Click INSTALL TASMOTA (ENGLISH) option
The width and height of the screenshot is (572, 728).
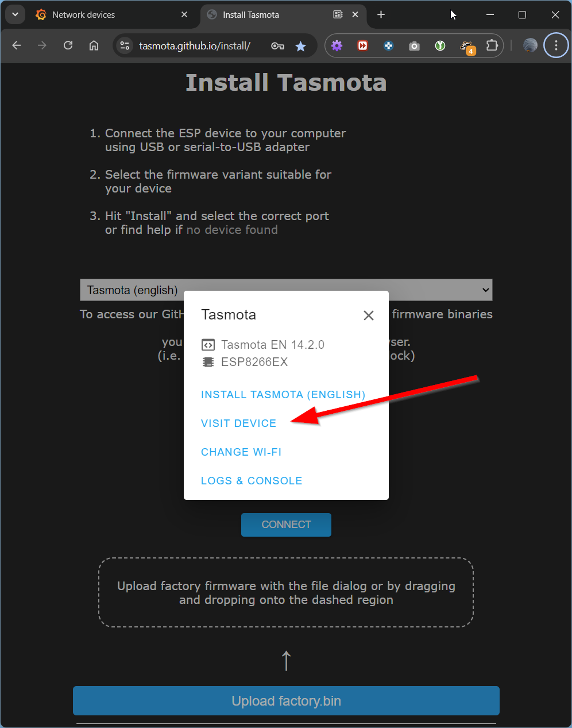pyautogui.click(x=283, y=395)
